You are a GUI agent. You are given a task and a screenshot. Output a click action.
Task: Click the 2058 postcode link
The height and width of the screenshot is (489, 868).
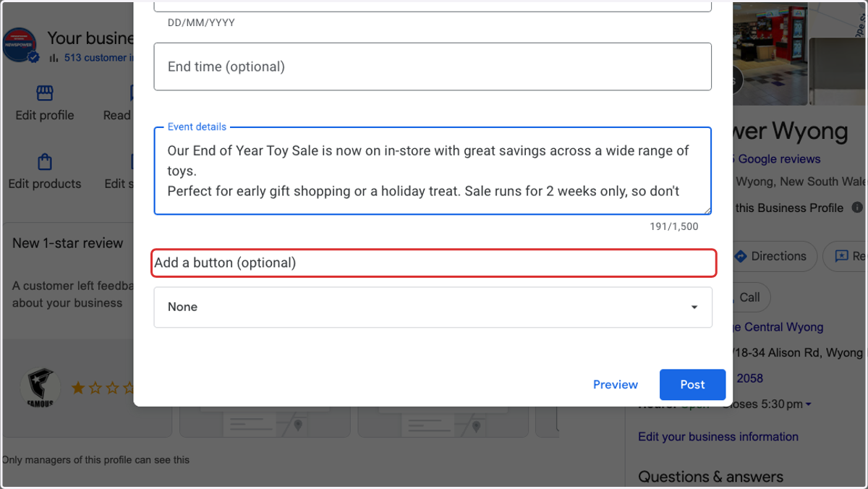[x=750, y=378]
